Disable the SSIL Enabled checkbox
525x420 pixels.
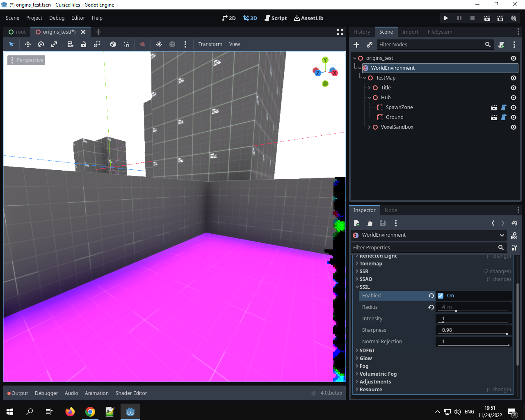click(x=440, y=295)
